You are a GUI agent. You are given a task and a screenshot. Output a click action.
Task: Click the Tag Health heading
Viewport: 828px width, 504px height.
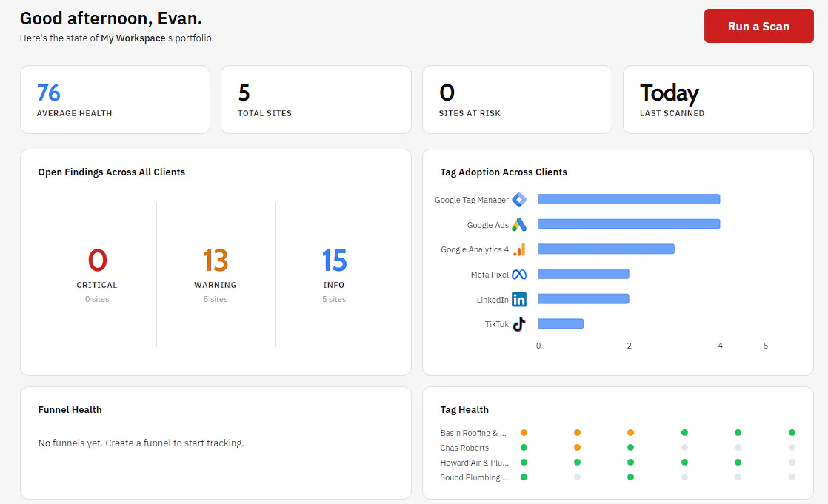(464, 409)
